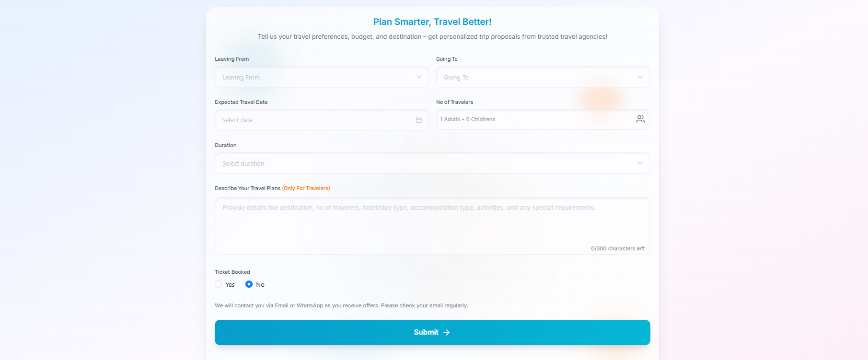The image size is (868, 360).
Task: Click the 'Expected Travel Date' label
Action: 241,102
